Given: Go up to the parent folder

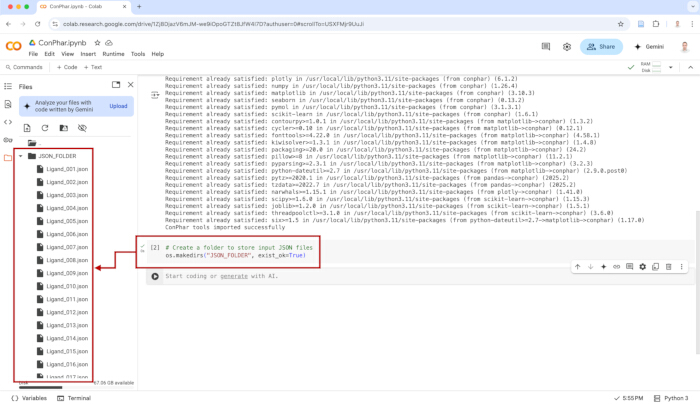Looking at the screenshot, I should click(33, 143).
